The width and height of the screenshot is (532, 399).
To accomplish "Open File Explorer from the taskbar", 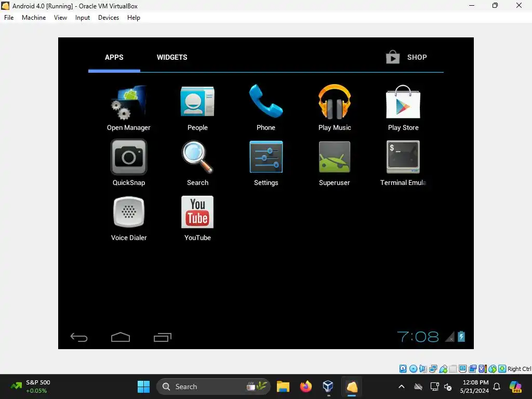I will click(x=283, y=387).
